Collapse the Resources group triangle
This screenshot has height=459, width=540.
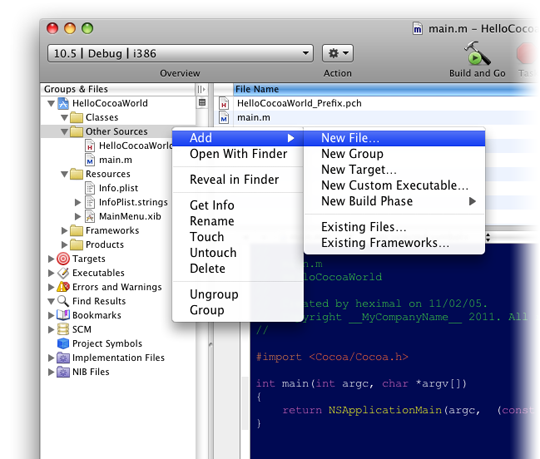tap(64, 174)
